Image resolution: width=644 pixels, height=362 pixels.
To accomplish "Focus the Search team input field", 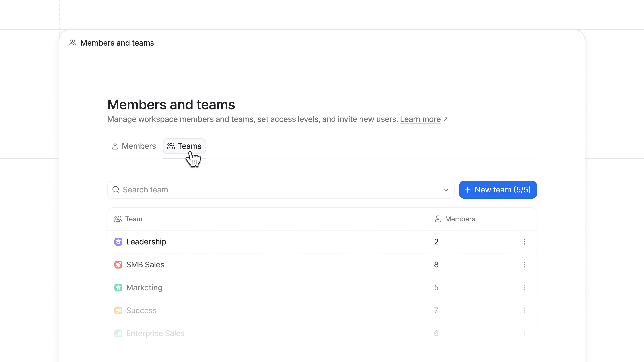I will click(x=281, y=190).
